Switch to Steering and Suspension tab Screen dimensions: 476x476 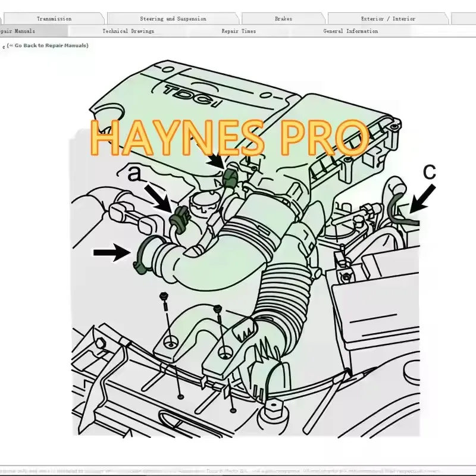click(x=173, y=18)
